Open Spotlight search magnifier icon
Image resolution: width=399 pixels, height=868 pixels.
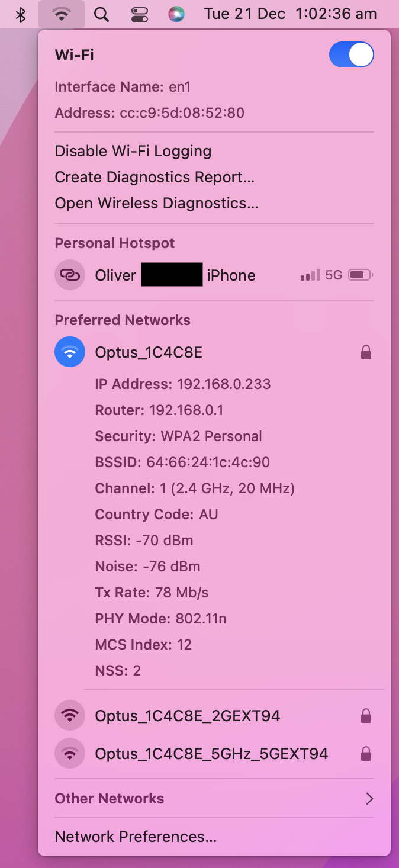101,15
